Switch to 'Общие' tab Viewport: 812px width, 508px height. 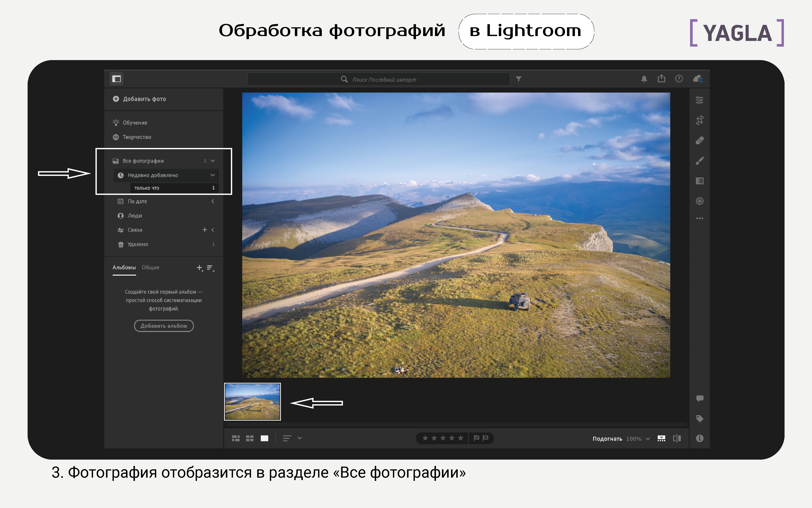tap(151, 267)
